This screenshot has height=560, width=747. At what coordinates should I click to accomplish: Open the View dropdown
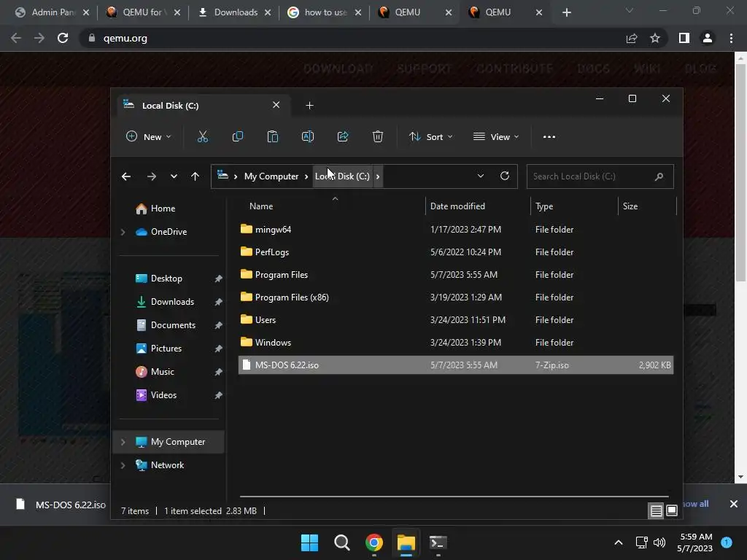(495, 136)
